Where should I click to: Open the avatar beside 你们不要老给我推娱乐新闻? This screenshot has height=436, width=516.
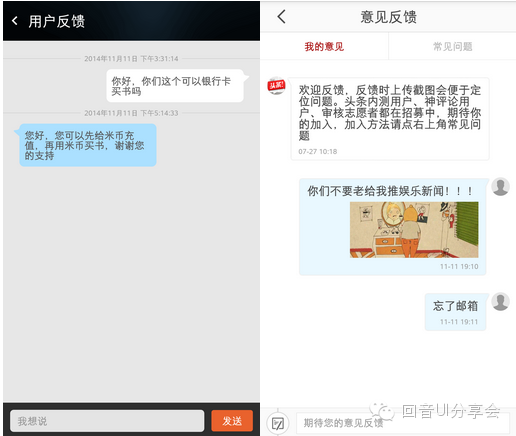click(500, 186)
